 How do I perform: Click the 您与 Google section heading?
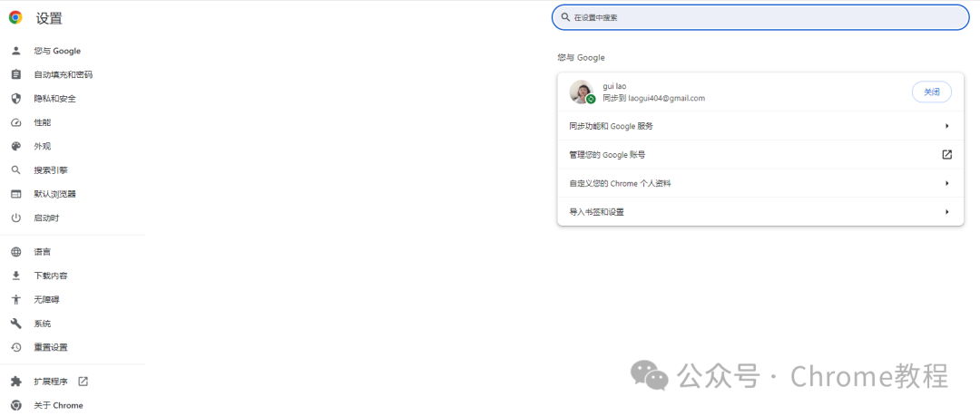(x=582, y=57)
